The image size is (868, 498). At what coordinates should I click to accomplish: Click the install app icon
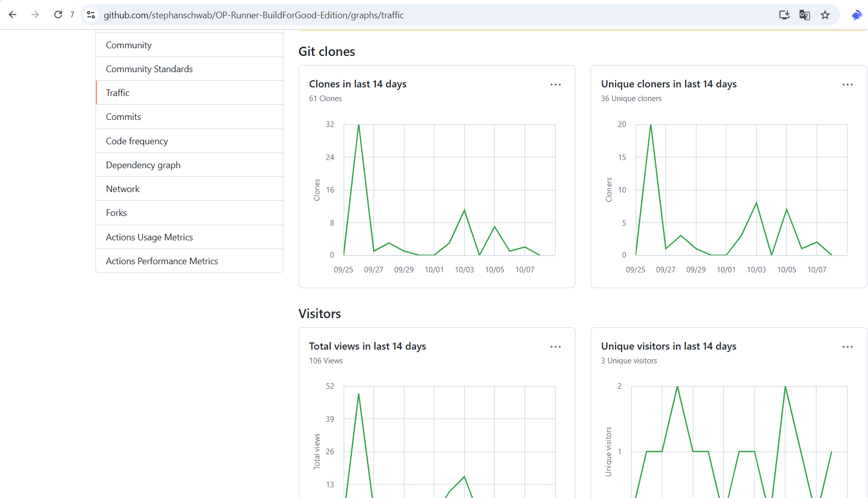pyautogui.click(x=784, y=15)
